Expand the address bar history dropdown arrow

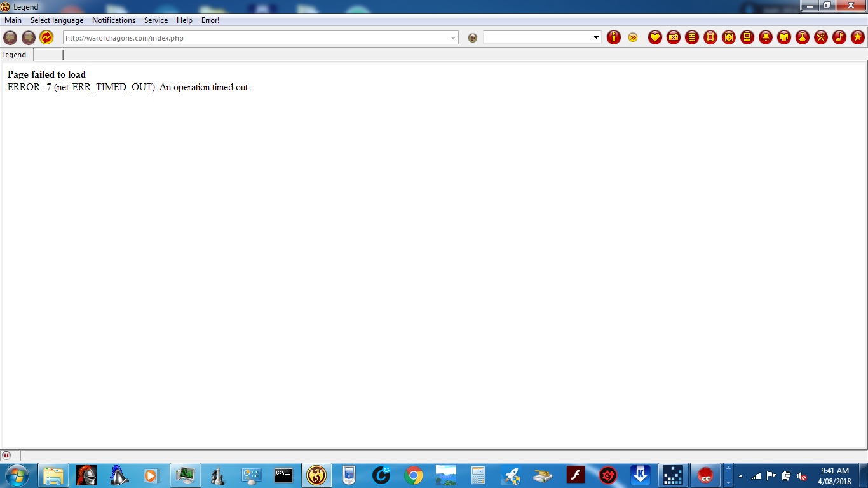point(453,38)
